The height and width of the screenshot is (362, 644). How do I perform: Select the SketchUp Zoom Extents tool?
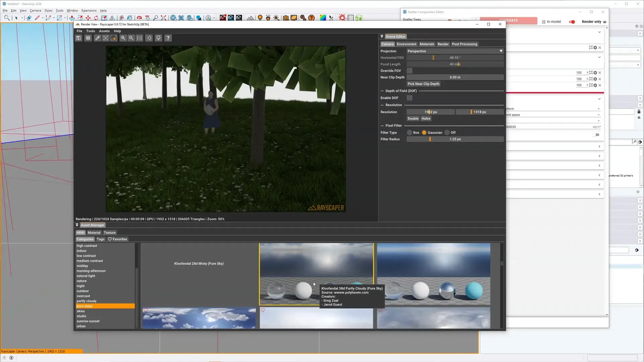coord(163,18)
